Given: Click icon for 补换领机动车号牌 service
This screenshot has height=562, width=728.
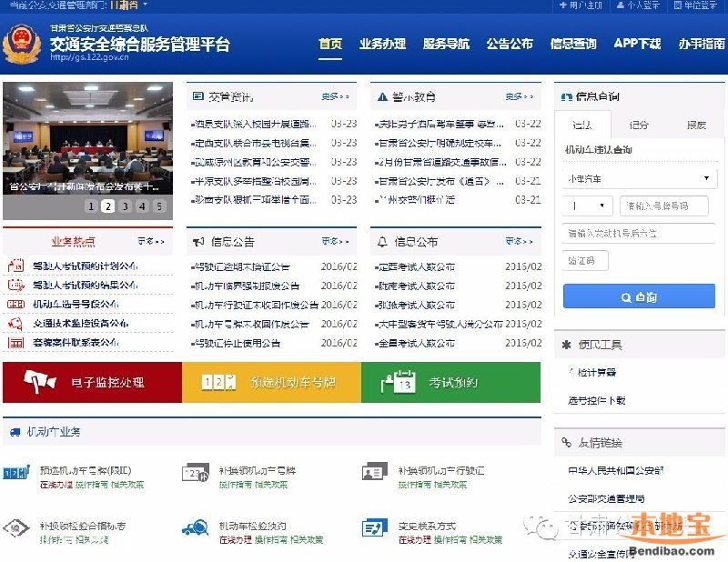Looking at the screenshot, I should pyautogui.click(x=196, y=473).
